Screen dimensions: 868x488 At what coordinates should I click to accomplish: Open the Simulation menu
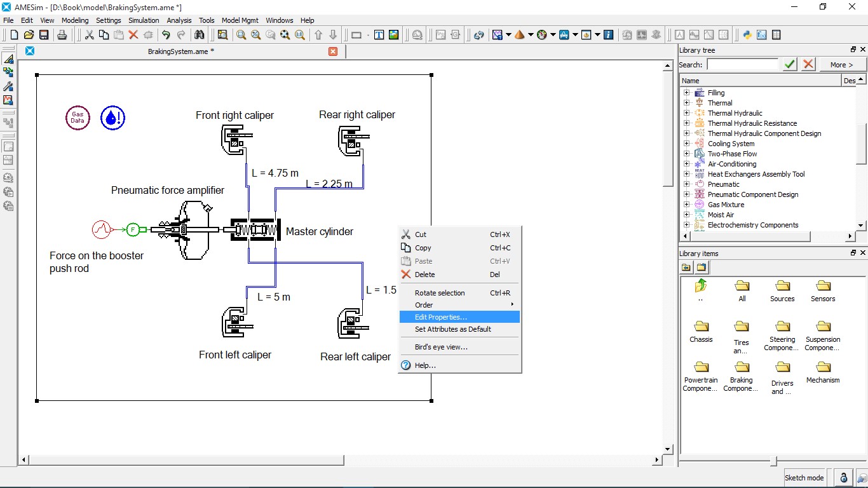tap(144, 20)
